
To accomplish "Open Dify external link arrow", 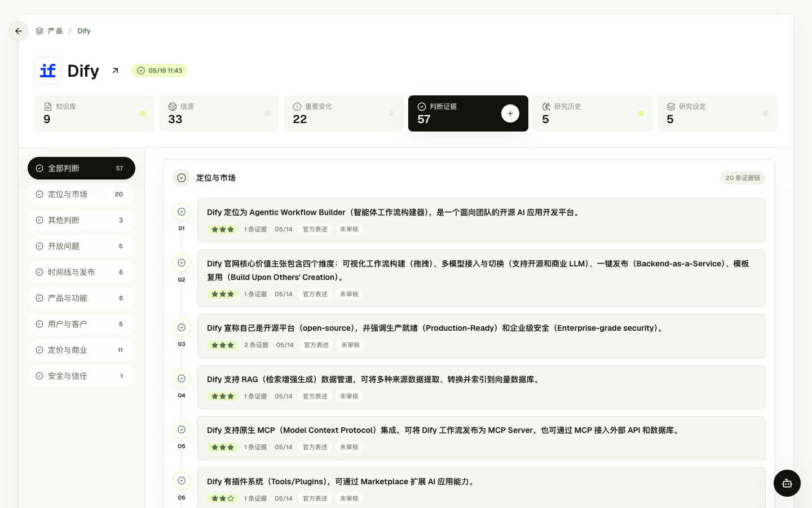I will pos(115,71).
